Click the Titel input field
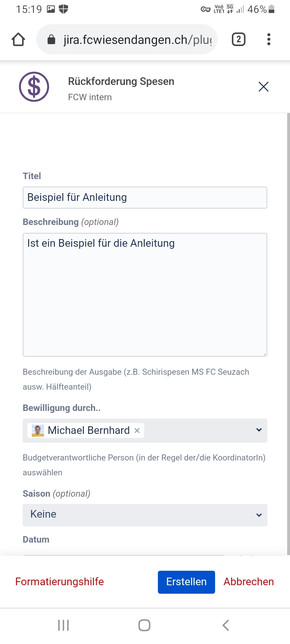This screenshot has height=644, width=290. click(145, 198)
